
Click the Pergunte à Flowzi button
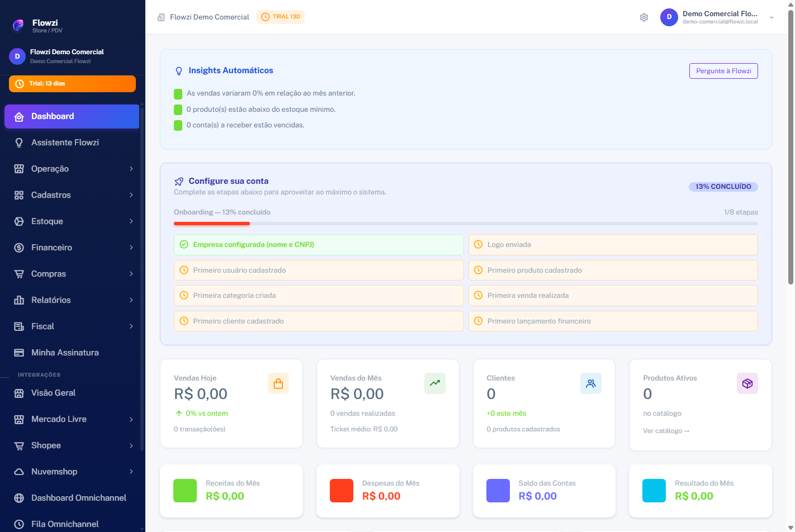click(x=723, y=71)
